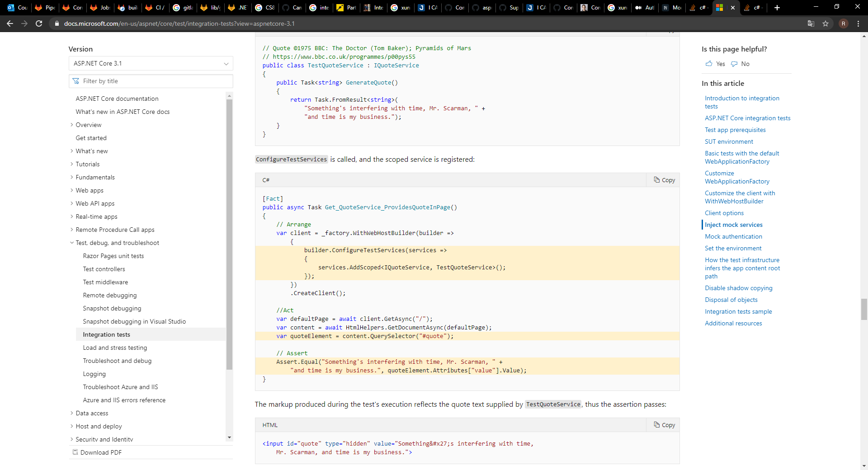Click the No thumbs-down feedback
Screen dimensions: 868x470
(x=741, y=64)
